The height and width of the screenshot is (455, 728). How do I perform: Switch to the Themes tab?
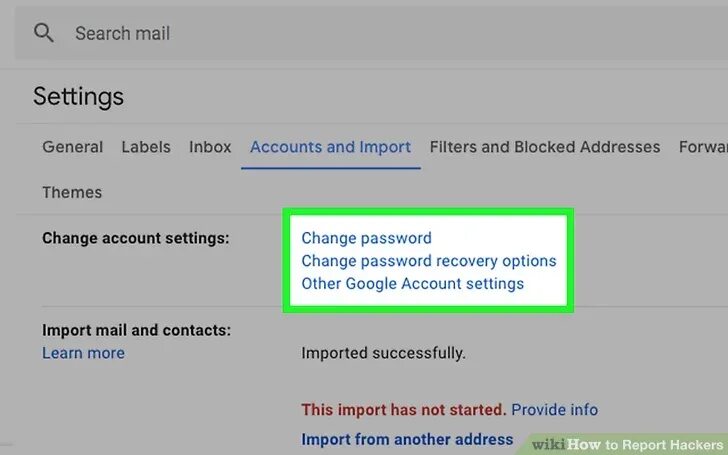[72, 192]
